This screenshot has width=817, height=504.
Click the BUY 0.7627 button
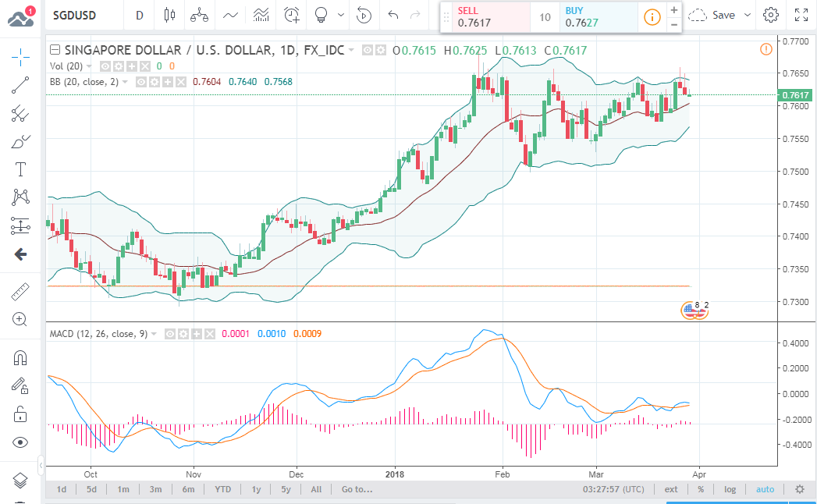pos(599,17)
